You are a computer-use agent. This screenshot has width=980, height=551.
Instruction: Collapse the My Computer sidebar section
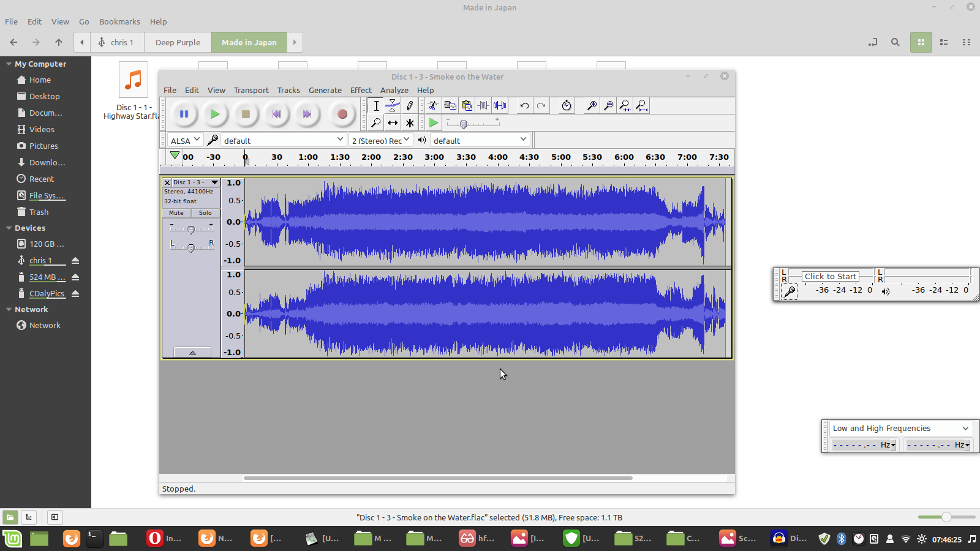9,64
